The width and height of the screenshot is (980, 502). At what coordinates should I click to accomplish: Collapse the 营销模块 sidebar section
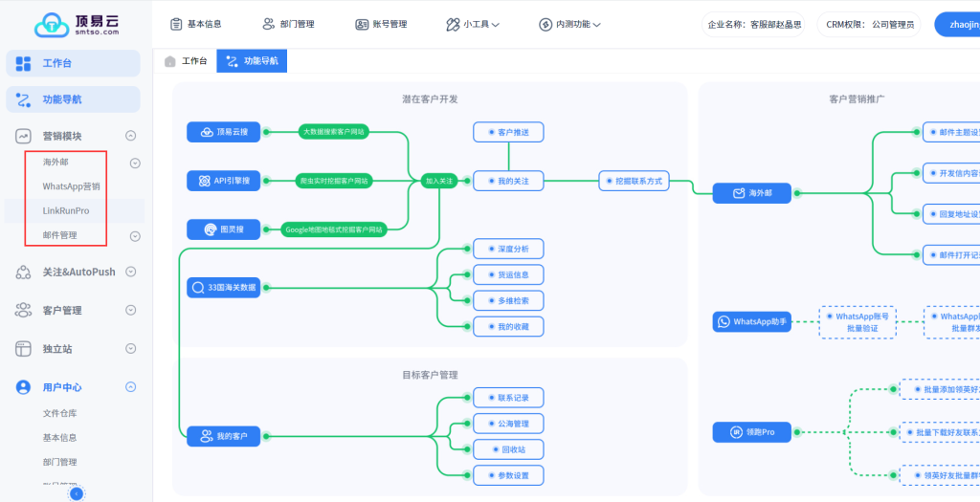click(x=131, y=136)
